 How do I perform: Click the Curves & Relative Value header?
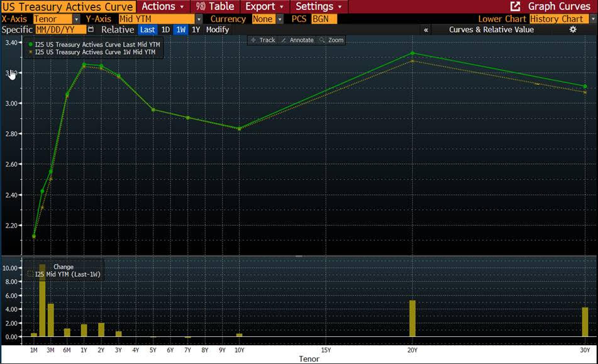tap(491, 30)
